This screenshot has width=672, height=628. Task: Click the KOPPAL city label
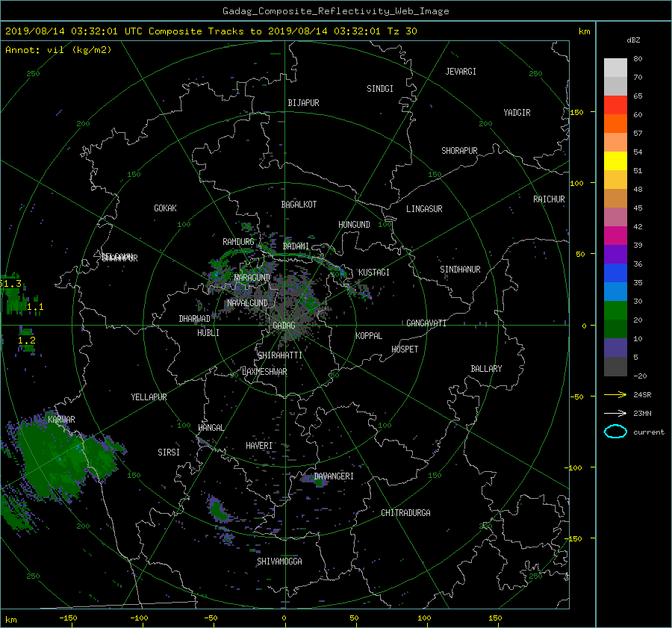pyautogui.click(x=369, y=336)
